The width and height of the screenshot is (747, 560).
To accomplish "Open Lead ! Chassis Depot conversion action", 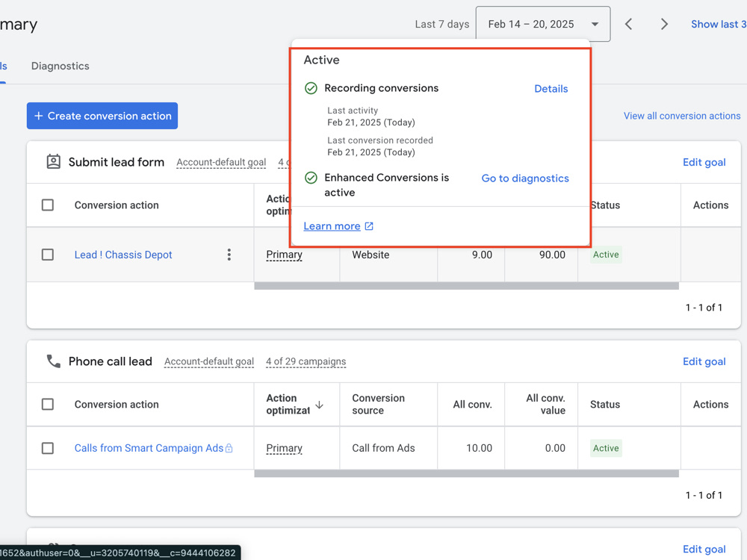I will (123, 255).
